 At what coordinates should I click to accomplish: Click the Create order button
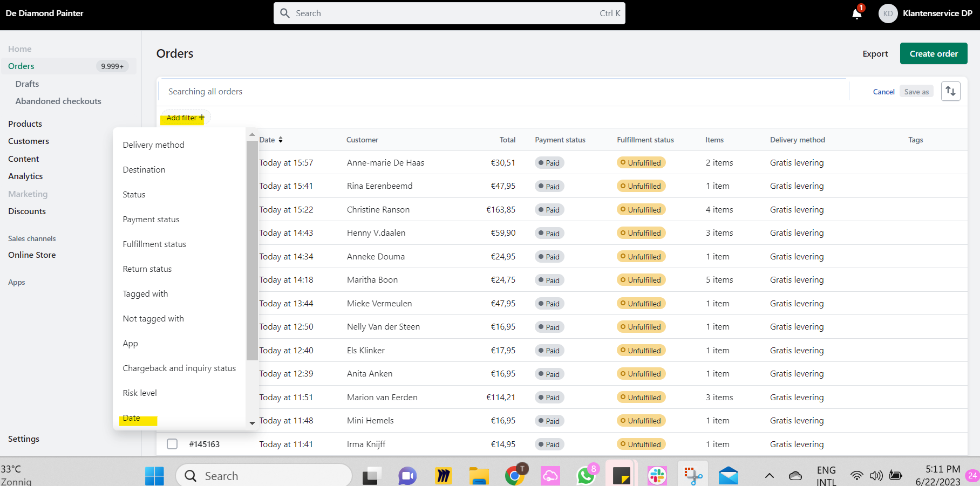point(933,53)
